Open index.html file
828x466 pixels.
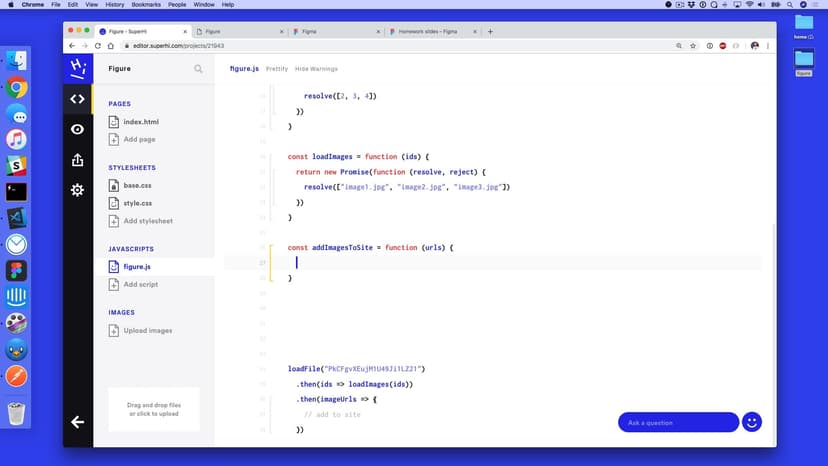click(x=140, y=122)
